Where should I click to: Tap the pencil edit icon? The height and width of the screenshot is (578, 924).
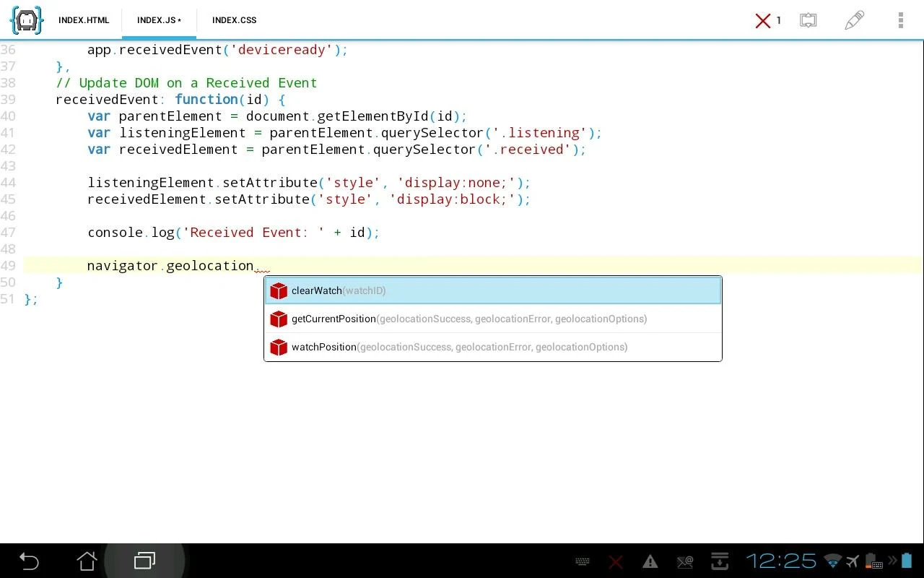(x=854, y=20)
